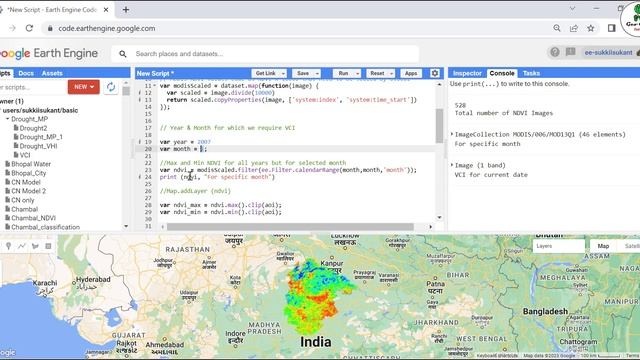Click the Save button

[x=303, y=73]
